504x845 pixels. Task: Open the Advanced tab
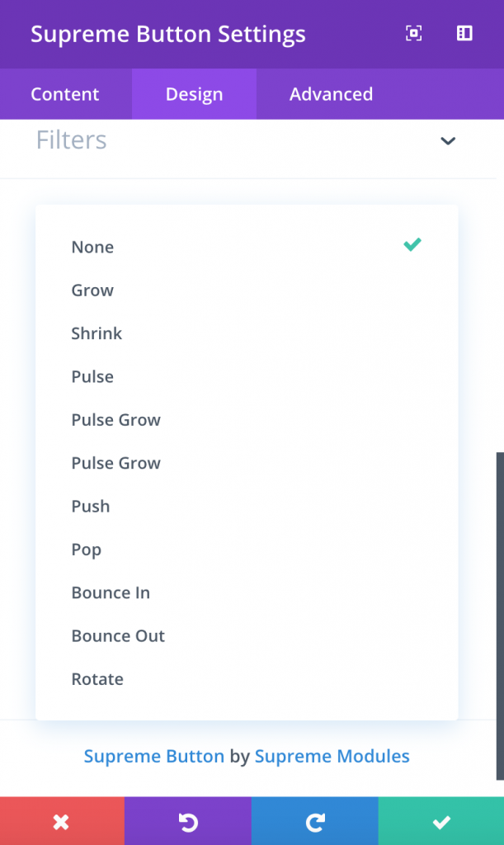click(331, 94)
